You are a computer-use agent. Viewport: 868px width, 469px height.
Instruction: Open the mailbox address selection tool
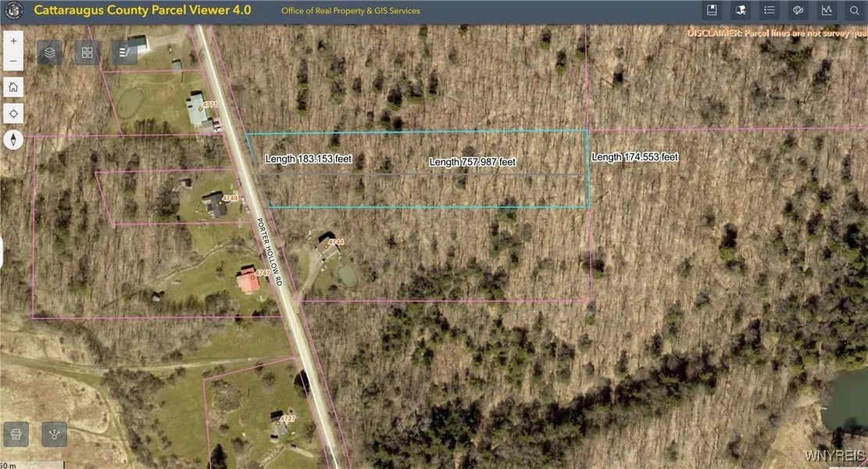pyautogui.click(x=741, y=10)
